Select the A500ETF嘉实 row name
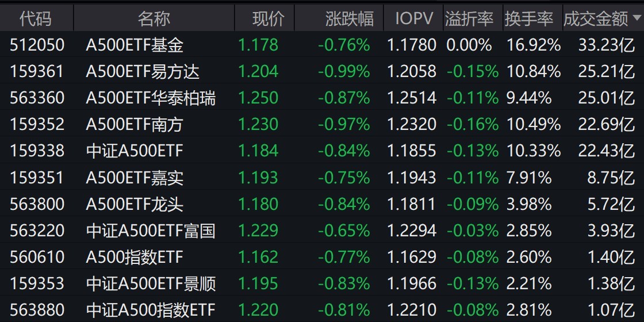644x322 pixels. tap(135, 178)
